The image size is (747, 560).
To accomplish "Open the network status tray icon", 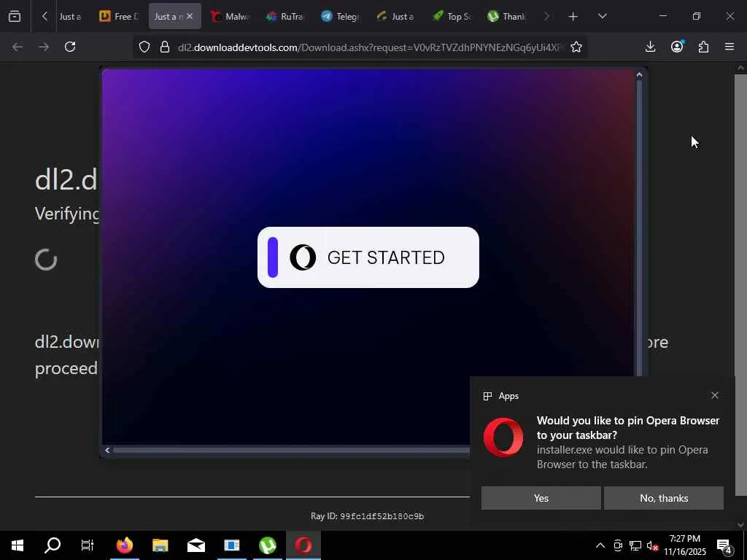I will coord(635,545).
